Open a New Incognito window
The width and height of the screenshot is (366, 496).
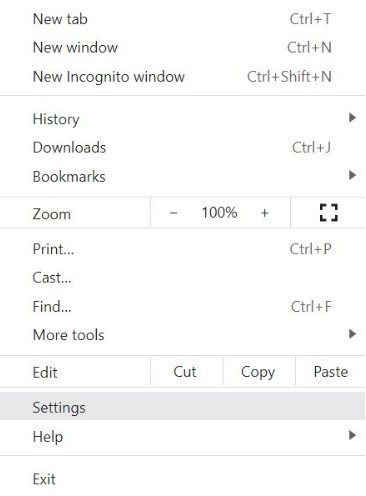coord(182,76)
